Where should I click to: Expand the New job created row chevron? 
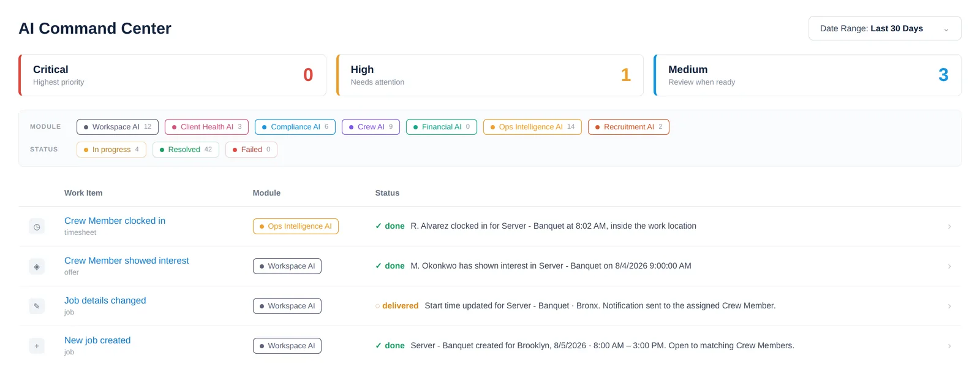point(949,346)
